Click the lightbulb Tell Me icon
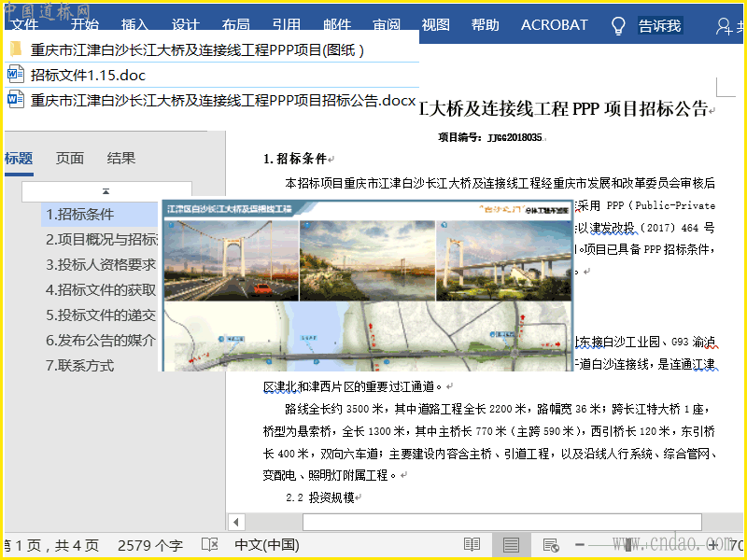The height and width of the screenshot is (560, 747). tap(618, 26)
